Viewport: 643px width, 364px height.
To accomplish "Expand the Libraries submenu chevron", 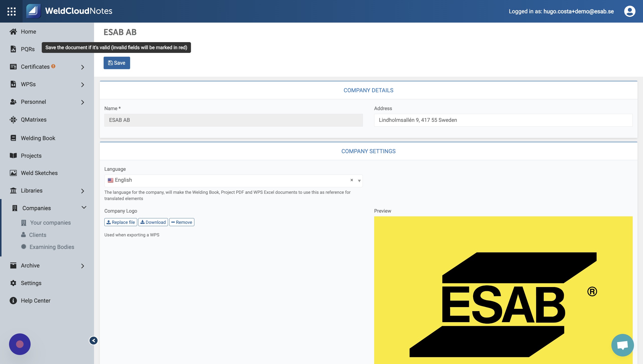I will point(83,191).
